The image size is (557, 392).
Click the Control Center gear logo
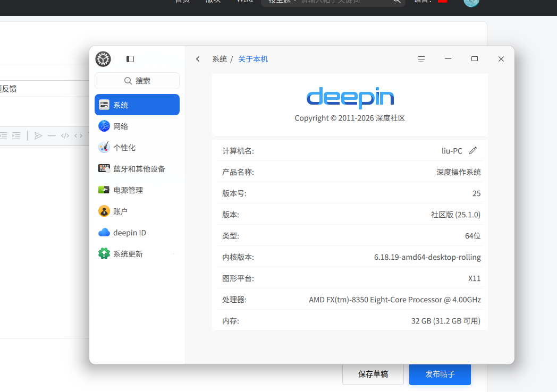click(103, 59)
